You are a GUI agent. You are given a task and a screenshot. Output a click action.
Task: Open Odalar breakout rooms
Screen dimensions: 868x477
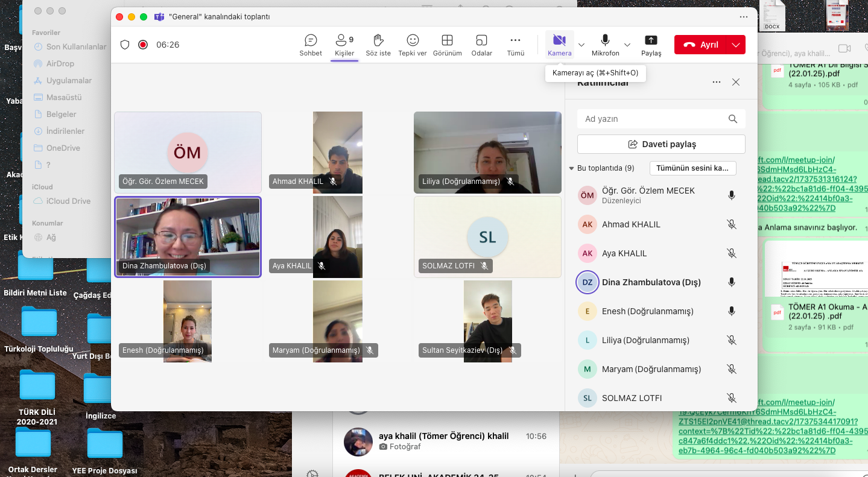pos(481,45)
